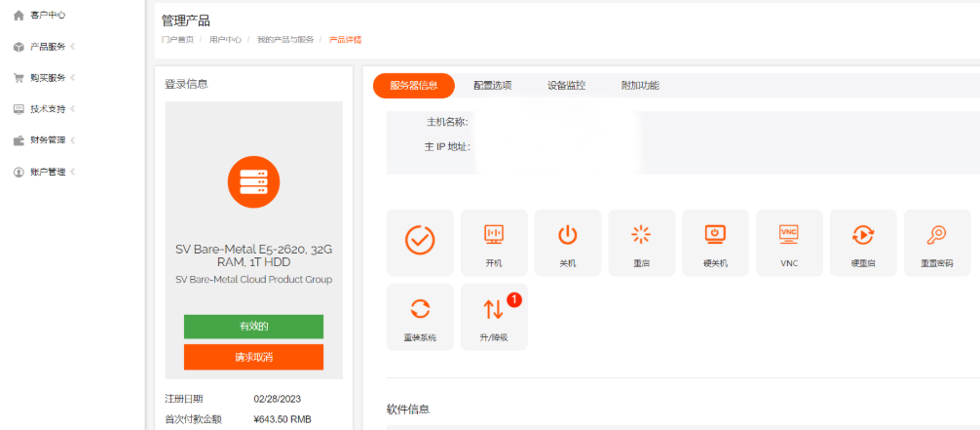Click the registration date 02/28/2023
The image size is (980, 430).
coord(278,399)
